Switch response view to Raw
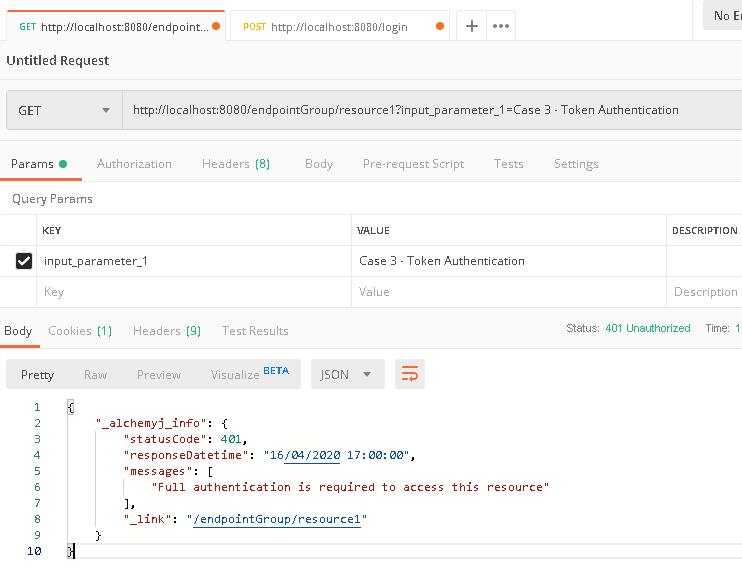This screenshot has height=579, width=742. pos(96,375)
